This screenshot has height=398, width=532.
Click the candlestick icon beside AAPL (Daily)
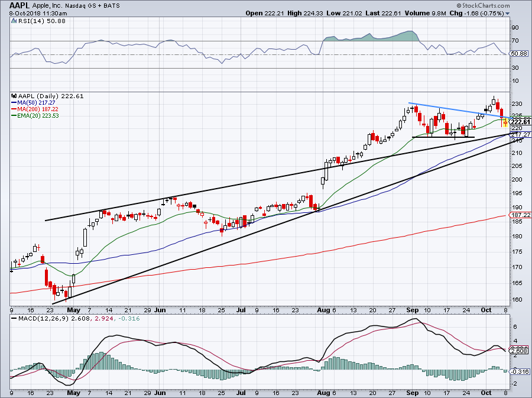(x=14, y=96)
